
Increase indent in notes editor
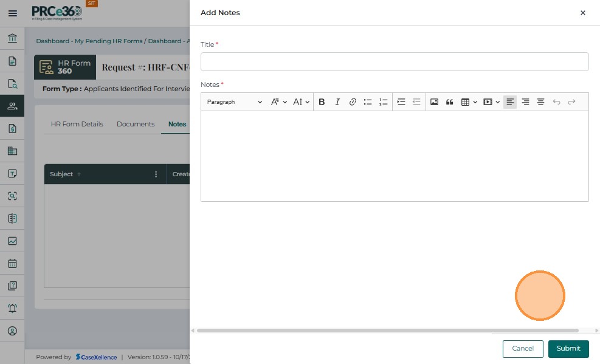pos(401,101)
